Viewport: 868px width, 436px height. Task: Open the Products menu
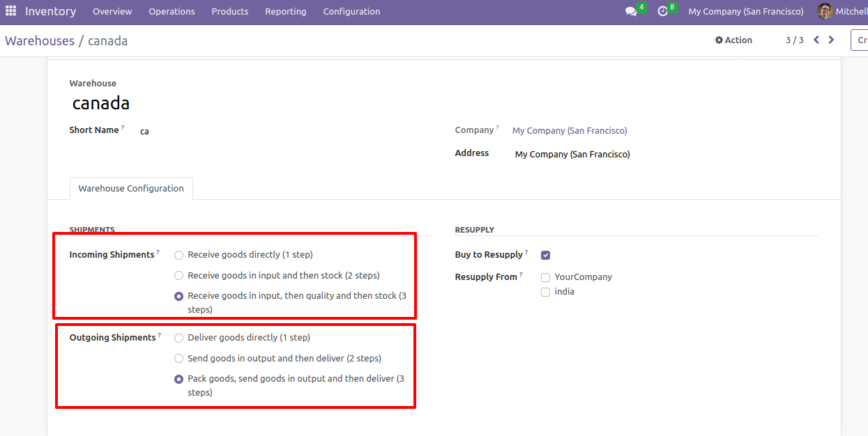[x=230, y=12]
